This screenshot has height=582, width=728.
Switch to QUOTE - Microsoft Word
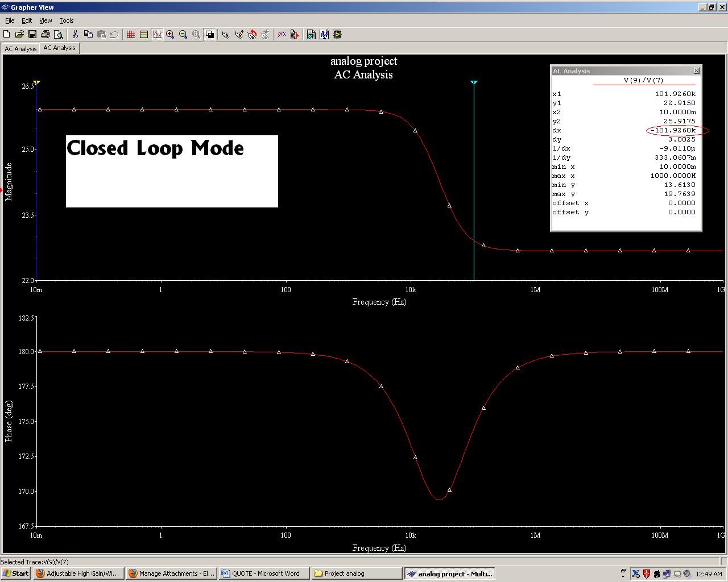pyautogui.click(x=264, y=573)
